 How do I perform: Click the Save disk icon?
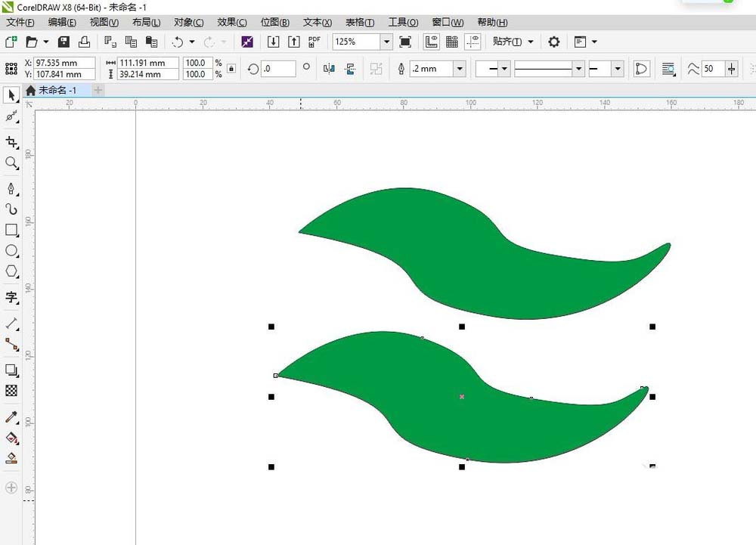(64, 42)
